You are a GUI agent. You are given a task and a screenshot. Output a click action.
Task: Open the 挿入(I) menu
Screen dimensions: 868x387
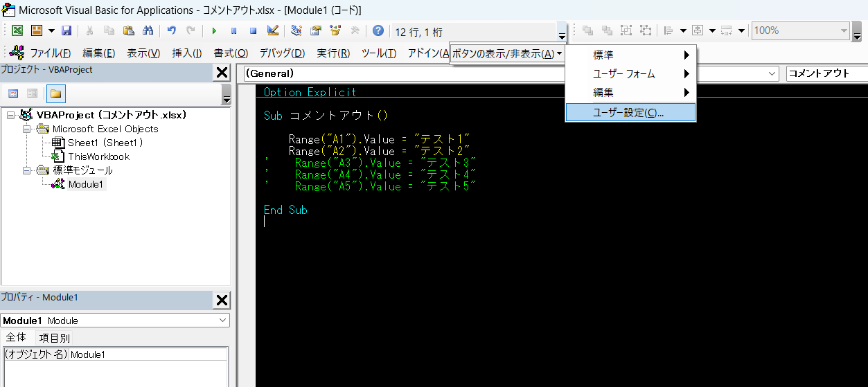[x=187, y=53]
